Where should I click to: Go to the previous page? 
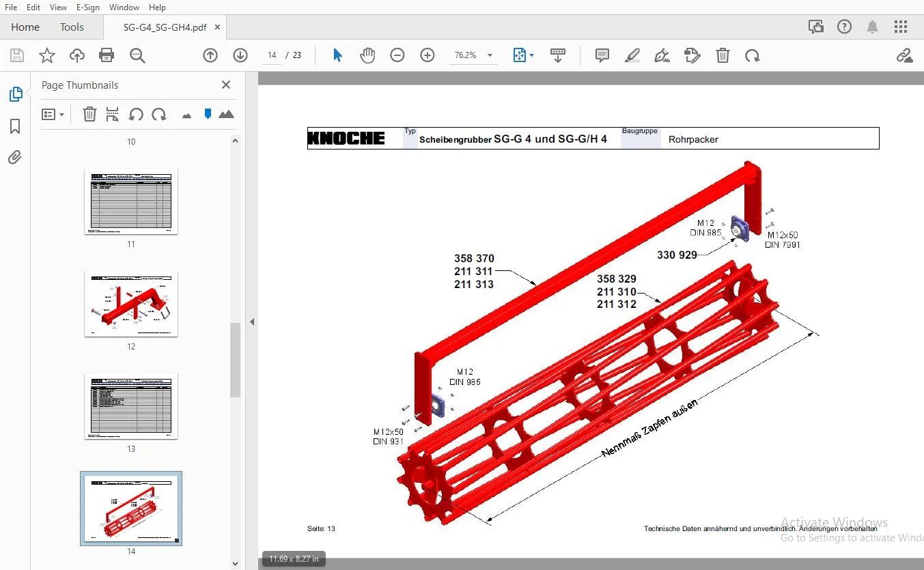210,55
